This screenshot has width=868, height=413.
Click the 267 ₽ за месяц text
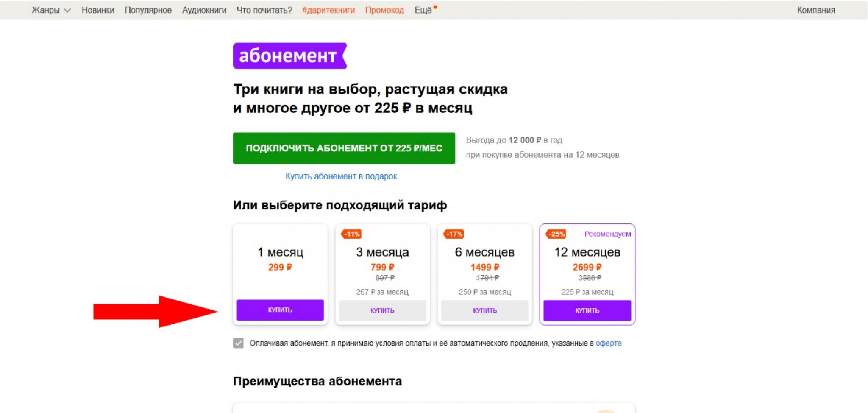382,292
